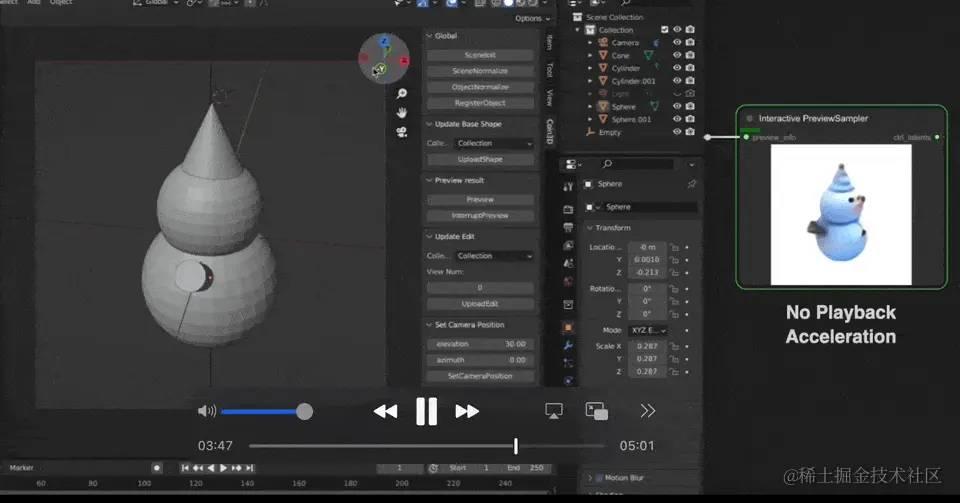Open Object properties orange square tab
Image resolution: width=960 pixels, height=503 pixels.
568,327
